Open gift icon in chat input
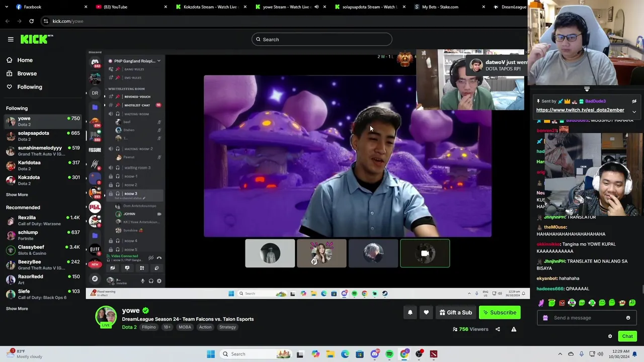The image size is (644, 362). 545,318
